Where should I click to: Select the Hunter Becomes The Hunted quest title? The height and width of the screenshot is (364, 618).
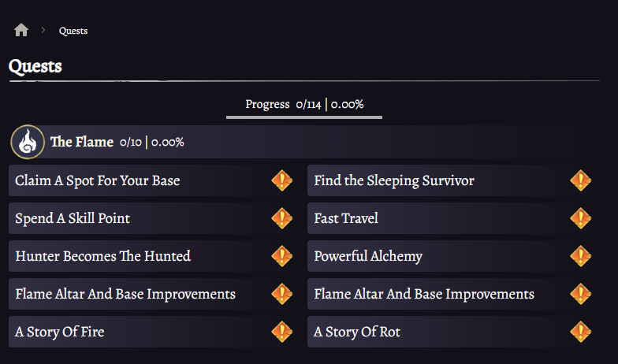[102, 256]
